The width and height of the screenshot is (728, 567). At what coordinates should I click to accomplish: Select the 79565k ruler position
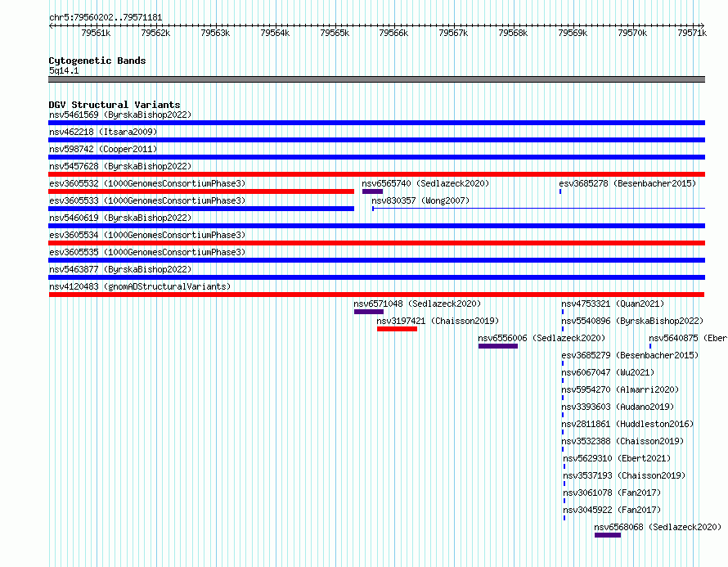335,33
